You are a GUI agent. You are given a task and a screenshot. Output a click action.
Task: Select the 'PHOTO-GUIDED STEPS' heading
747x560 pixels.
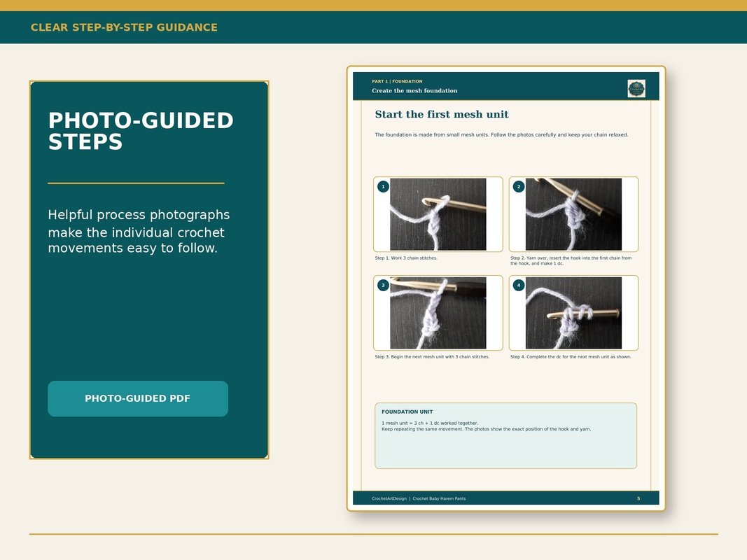pyautogui.click(x=141, y=131)
